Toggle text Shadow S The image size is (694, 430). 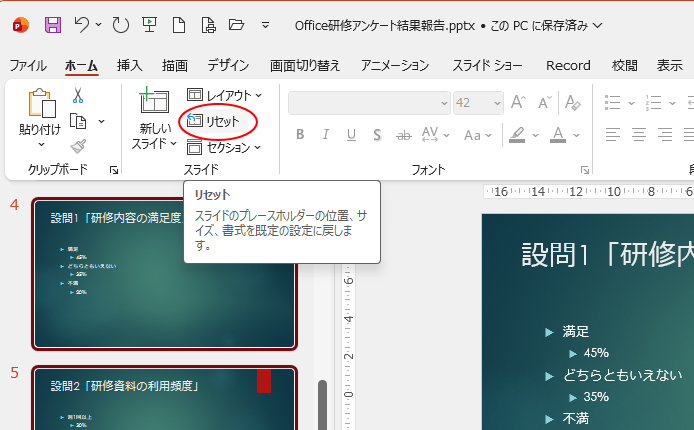click(x=377, y=134)
